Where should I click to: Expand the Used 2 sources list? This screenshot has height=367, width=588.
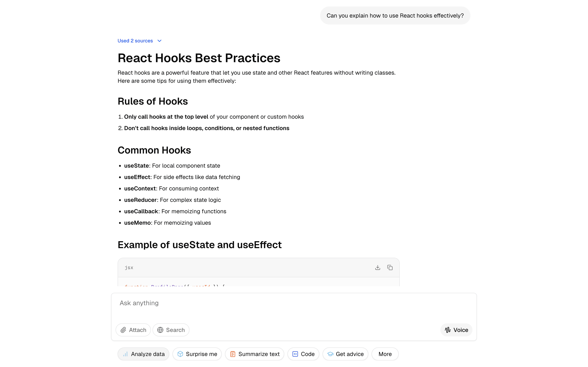pyautogui.click(x=135, y=41)
